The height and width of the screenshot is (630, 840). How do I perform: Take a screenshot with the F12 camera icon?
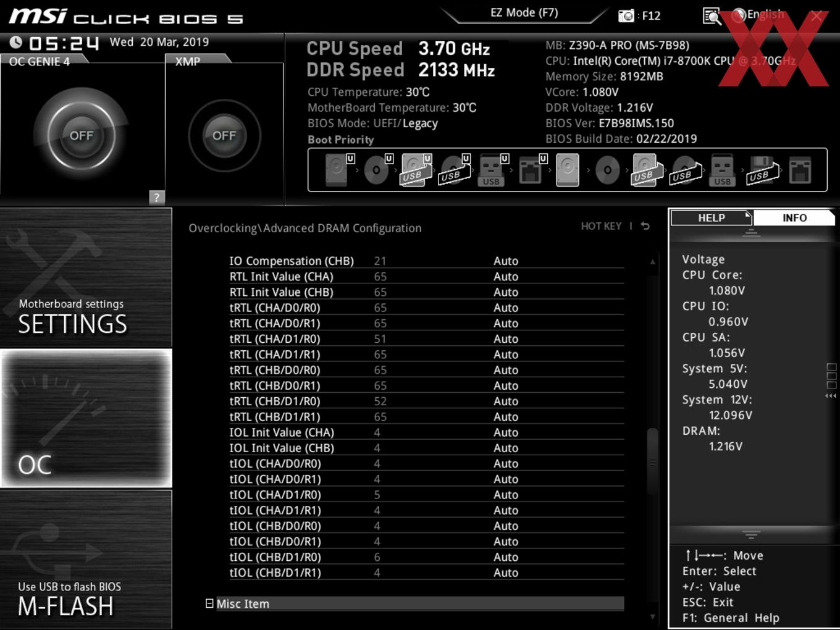(626, 15)
